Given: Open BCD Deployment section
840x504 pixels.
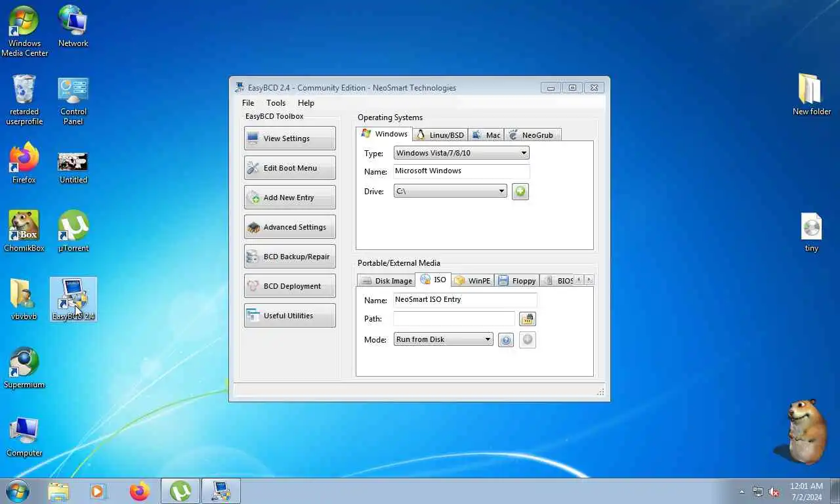Looking at the screenshot, I should (289, 286).
